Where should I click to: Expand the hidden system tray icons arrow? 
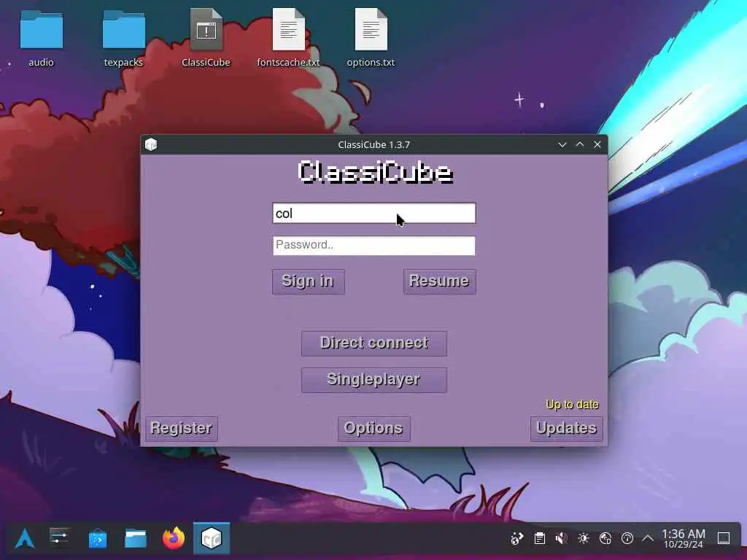[648, 539]
